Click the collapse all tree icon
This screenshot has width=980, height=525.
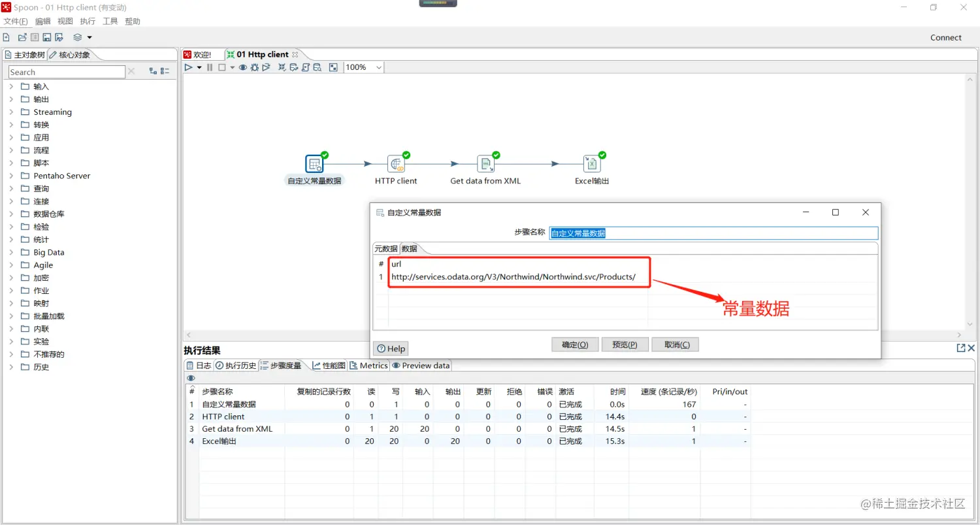click(165, 71)
